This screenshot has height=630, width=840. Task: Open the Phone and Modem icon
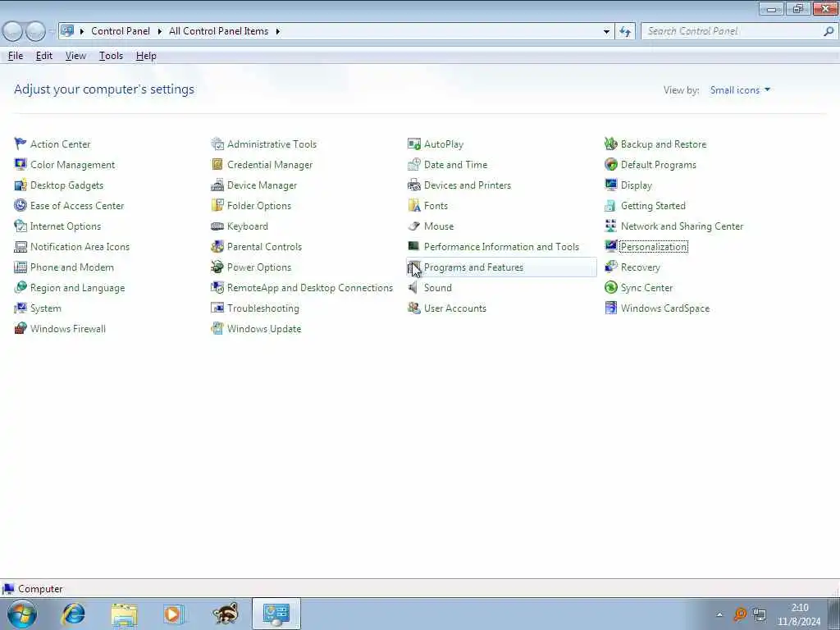tap(21, 267)
